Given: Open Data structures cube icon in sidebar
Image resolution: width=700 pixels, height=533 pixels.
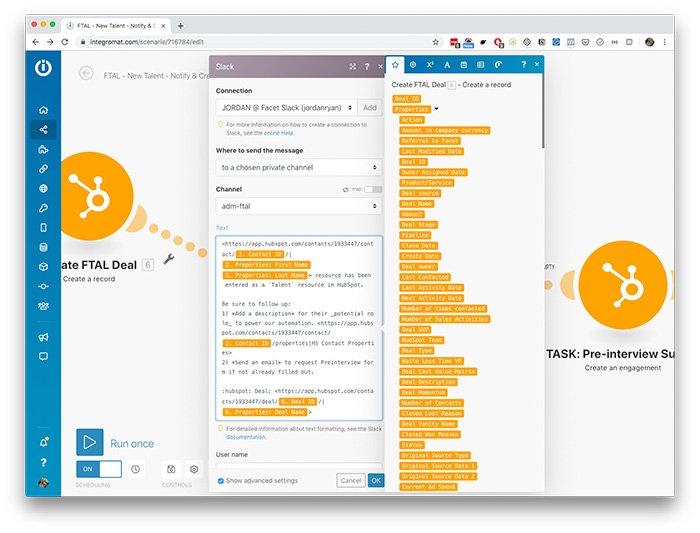Looking at the screenshot, I should click(43, 267).
